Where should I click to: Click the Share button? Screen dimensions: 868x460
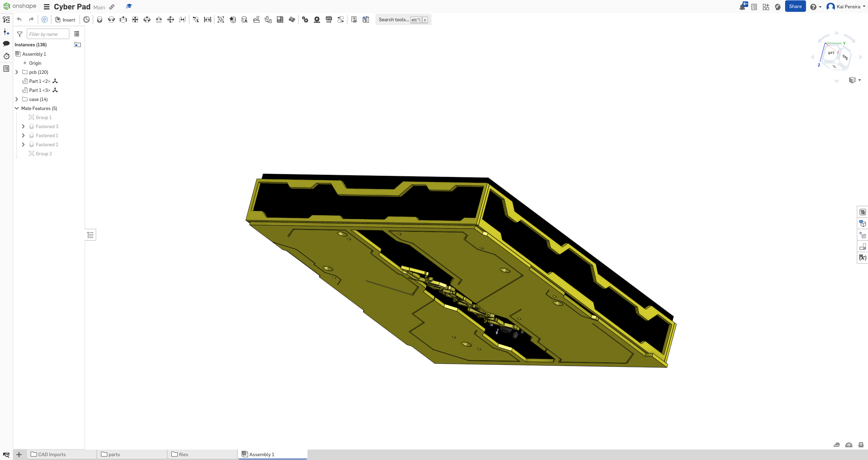click(x=795, y=6)
